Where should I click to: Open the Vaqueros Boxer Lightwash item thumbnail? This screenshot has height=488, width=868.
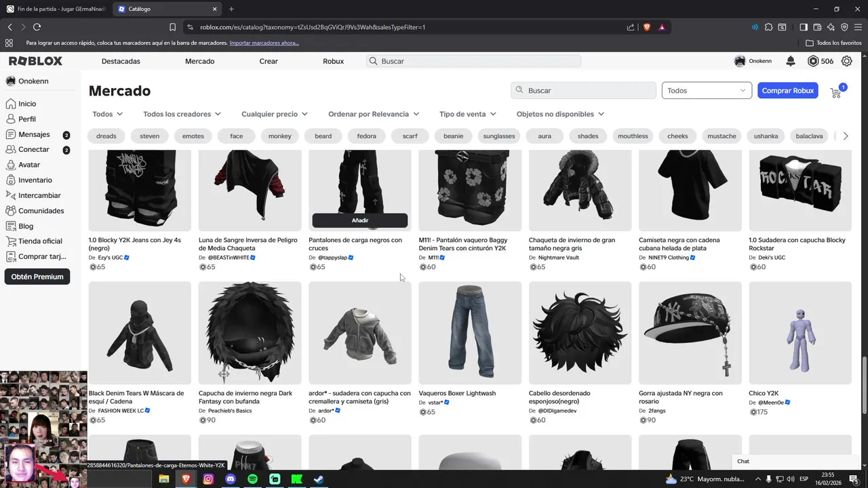pos(470,333)
